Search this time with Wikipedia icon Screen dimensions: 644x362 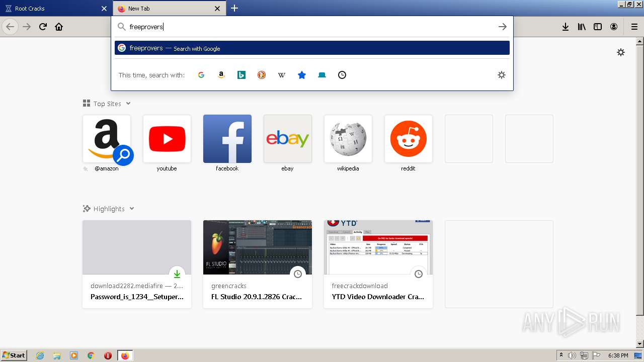click(x=282, y=75)
